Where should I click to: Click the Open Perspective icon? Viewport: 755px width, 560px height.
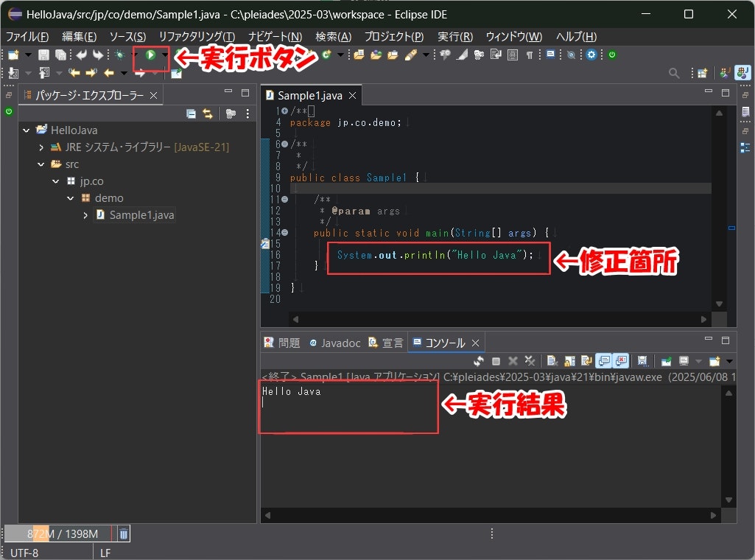(703, 73)
